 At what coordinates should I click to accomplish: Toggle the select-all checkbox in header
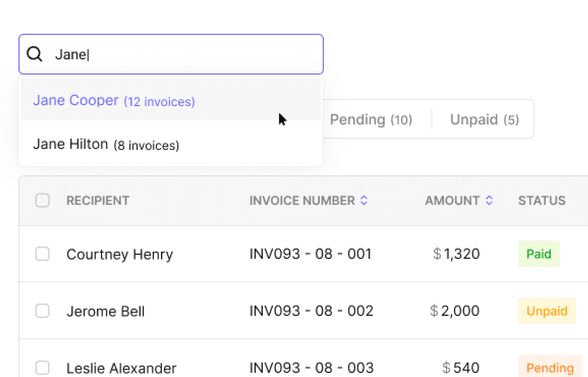click(42, 200)
